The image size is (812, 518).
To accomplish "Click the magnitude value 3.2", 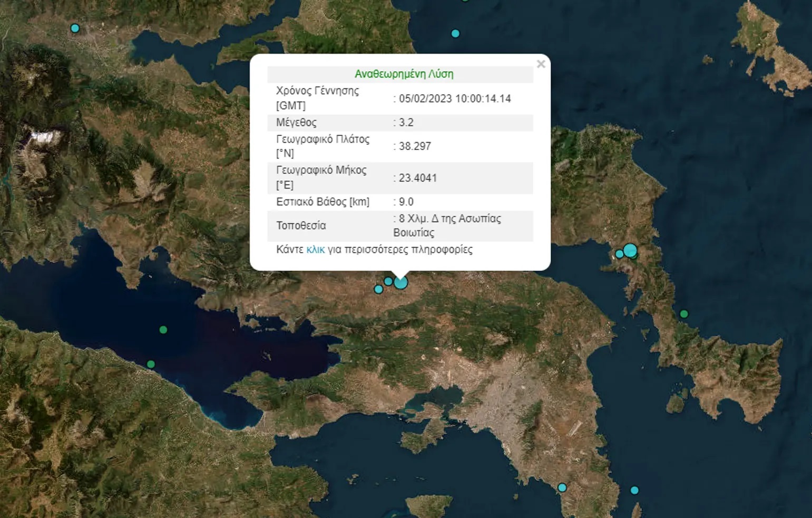I will [x=406, y=123].
